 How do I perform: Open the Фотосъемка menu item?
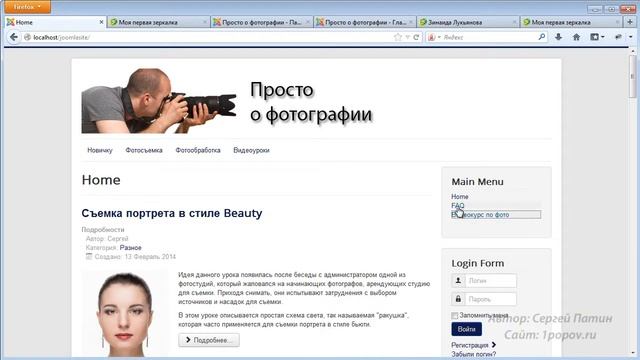click(x=144, y=150)
